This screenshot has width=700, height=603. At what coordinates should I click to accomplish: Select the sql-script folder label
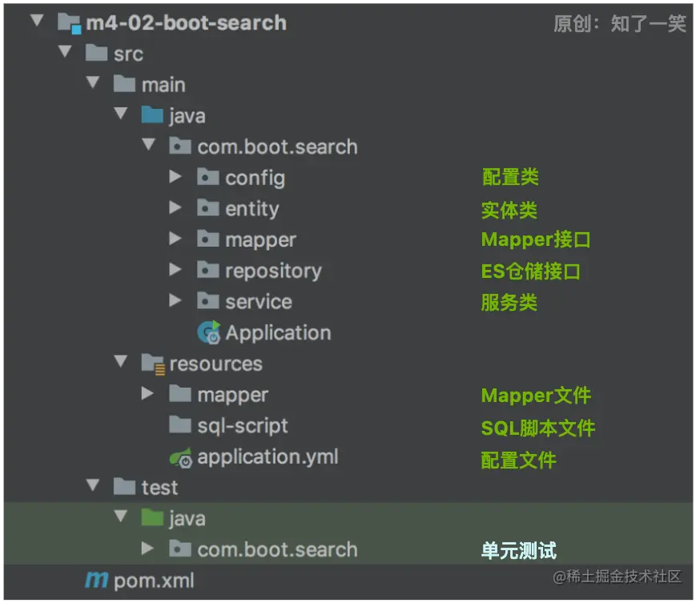[x=243, y=426]
